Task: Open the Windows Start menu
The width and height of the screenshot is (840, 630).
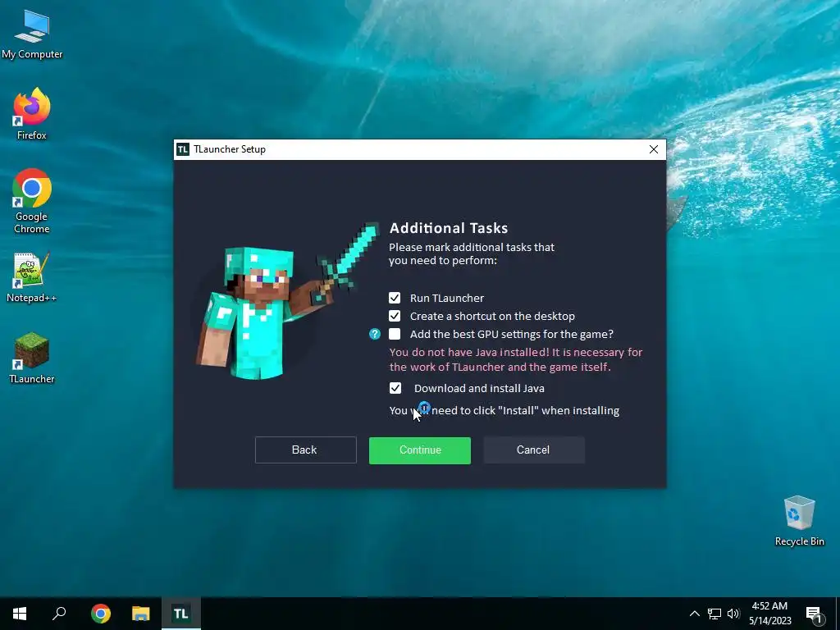Action: pyautogui.click(x=20, y=614)
